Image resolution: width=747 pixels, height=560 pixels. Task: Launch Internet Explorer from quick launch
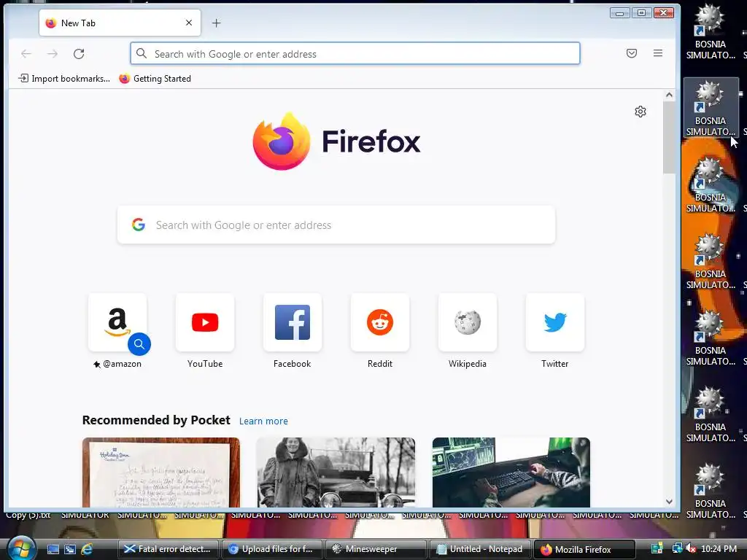point(87,549)
